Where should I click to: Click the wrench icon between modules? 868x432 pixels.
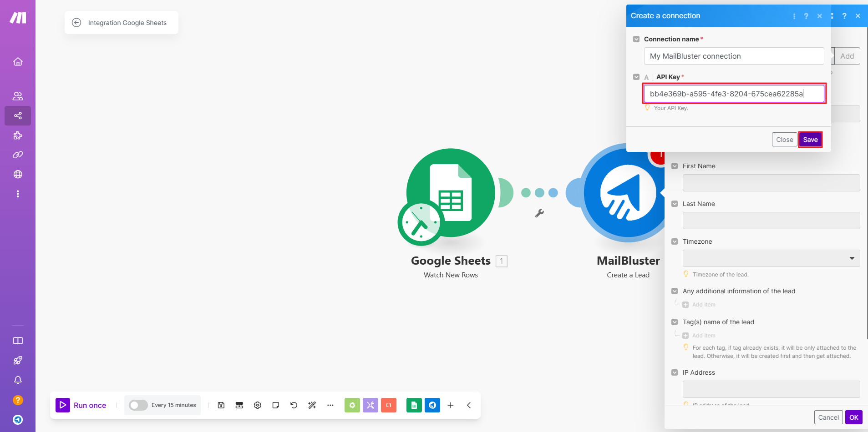click(x=539, y=213)
